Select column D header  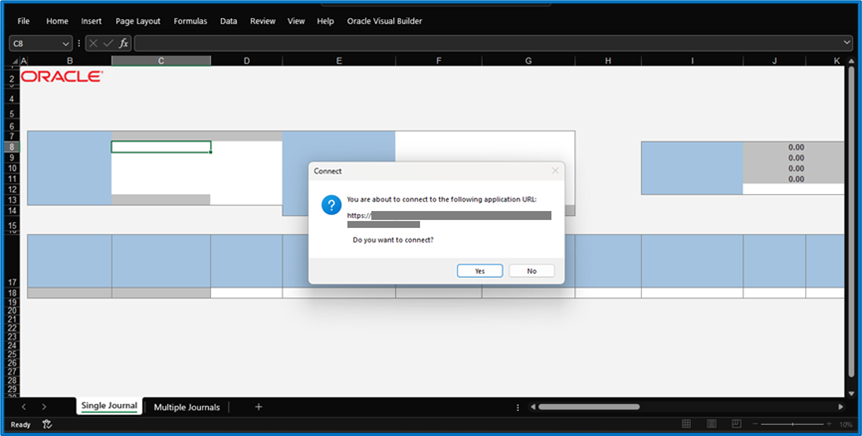pos(246,61)
